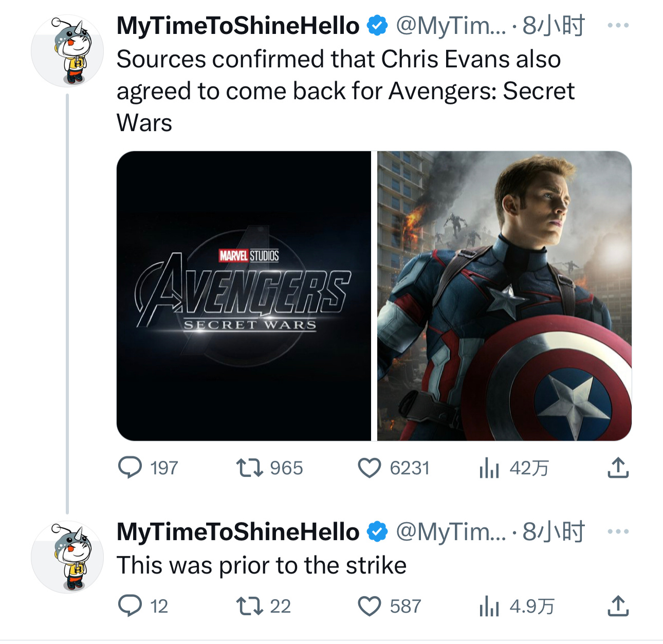View analytics of the 42万 views tweet
This screenshot has height=644, width=663.
[489, 468]
